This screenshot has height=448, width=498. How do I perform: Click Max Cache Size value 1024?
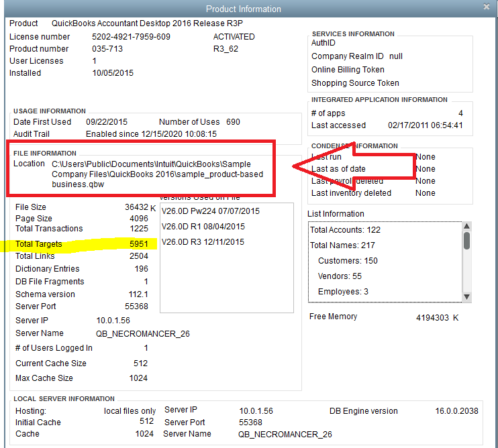[x=138, y=378]
